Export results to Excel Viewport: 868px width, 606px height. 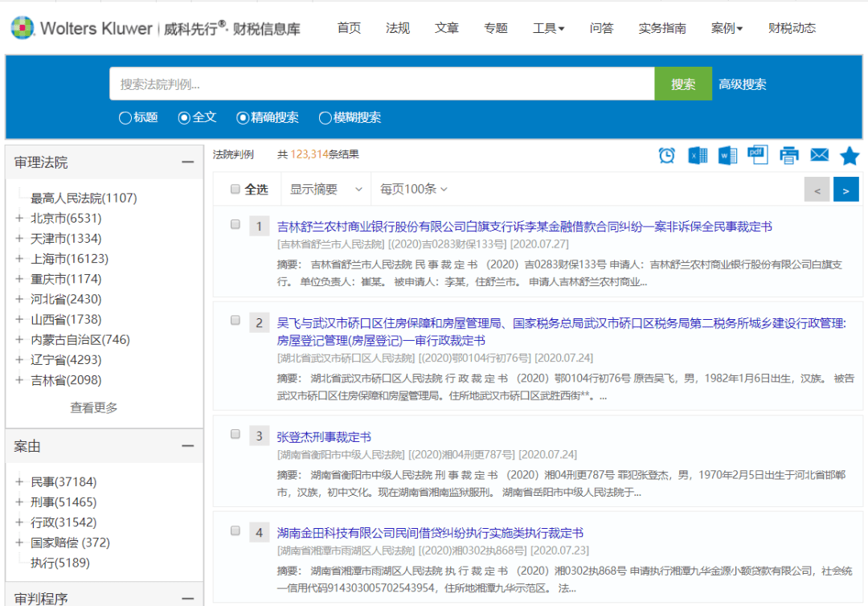(697, 155)
